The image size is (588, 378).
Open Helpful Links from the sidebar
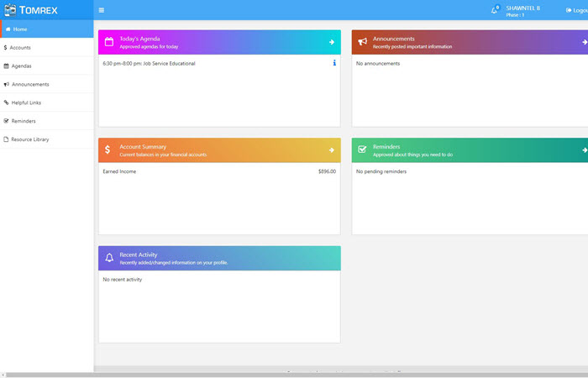pyautogui.click(x=47, y=102)
